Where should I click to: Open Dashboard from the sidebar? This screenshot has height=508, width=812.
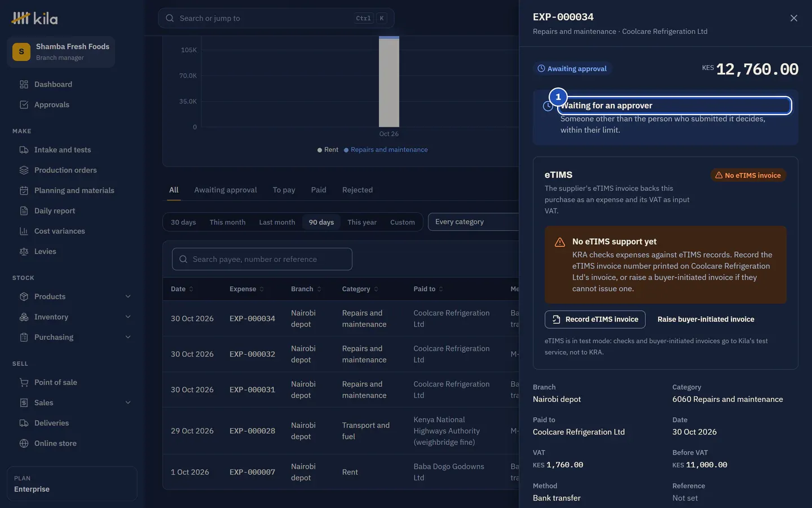click(72, 85)
